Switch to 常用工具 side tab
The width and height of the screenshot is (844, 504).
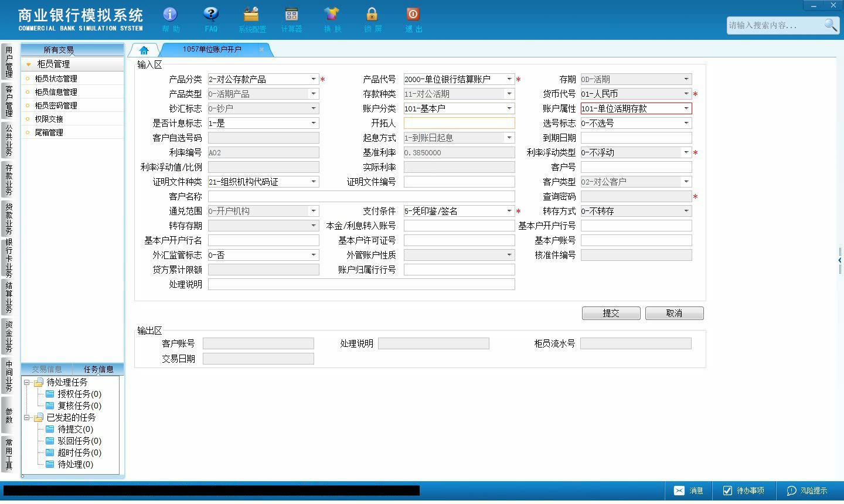click(x=9, y=454)
